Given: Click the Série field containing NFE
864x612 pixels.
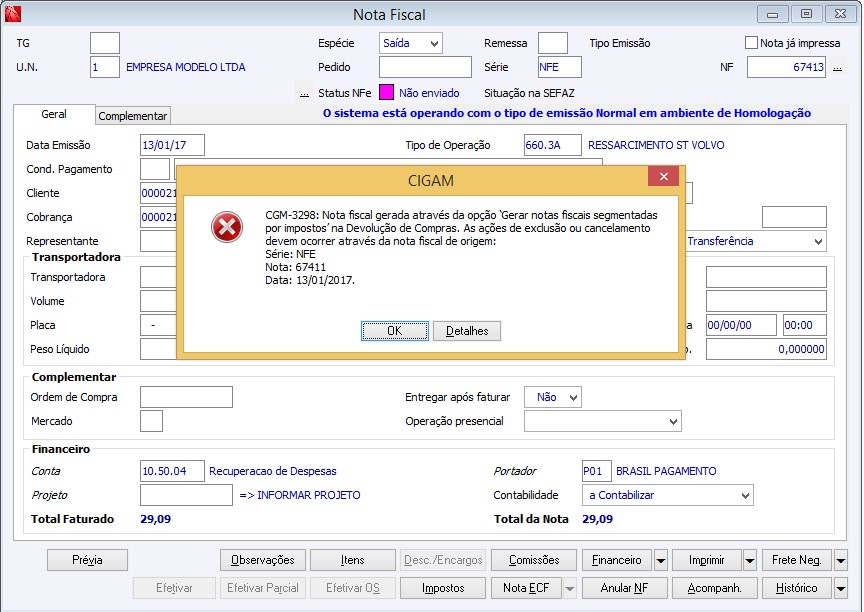Looking at the screenshot, I should click(560, 67).
